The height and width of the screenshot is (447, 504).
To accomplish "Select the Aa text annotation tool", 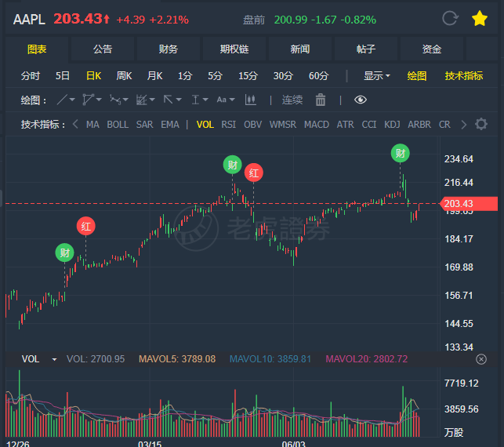I will pos(222,100).
